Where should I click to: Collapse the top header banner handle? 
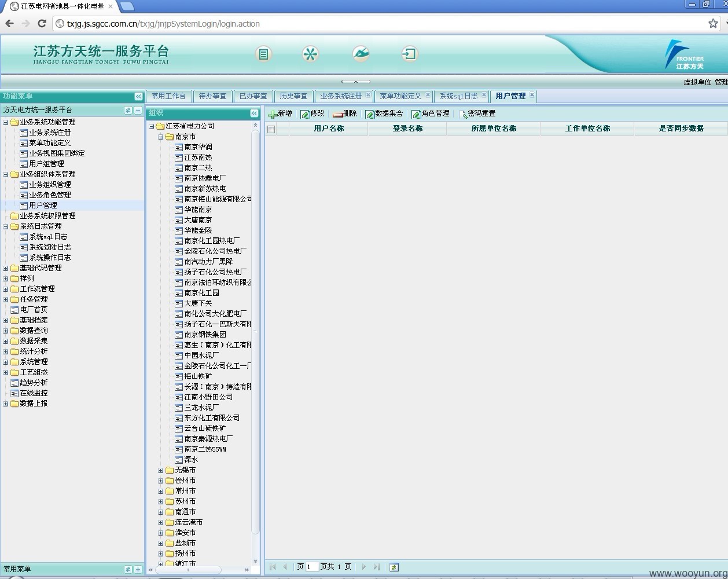coord(355,82)
